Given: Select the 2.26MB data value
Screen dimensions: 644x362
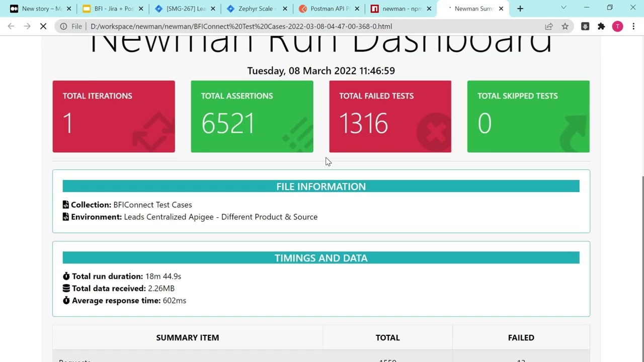Looking at the screenshot, I should point(161,288).
